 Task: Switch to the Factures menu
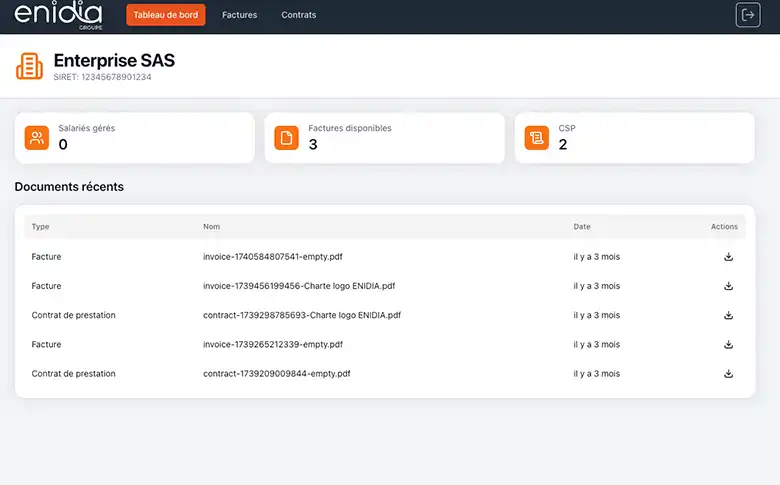coord(239,15)
